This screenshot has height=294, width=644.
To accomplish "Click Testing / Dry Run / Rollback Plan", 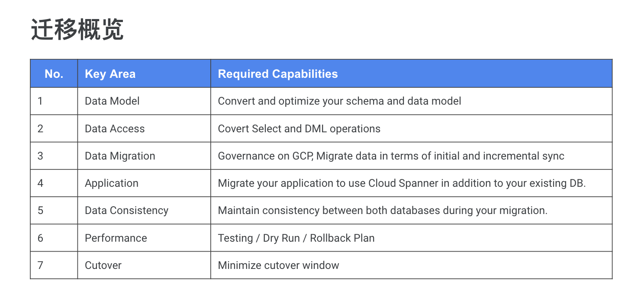I will 296,238.
